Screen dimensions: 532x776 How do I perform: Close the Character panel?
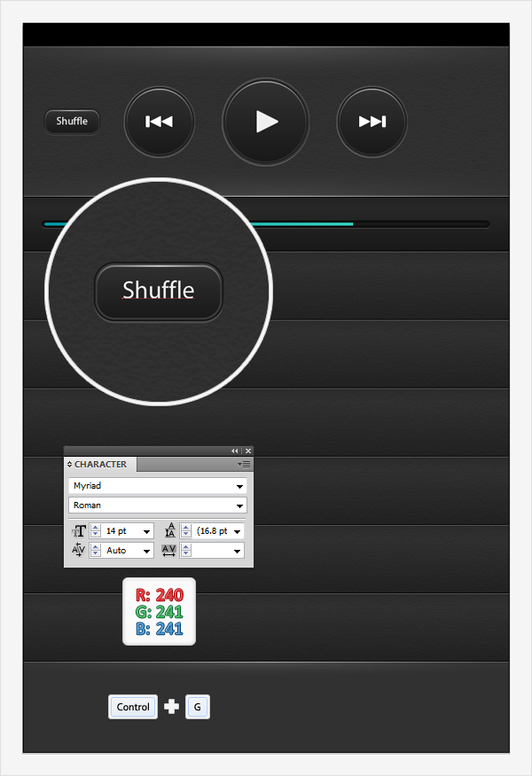[248, 451]
